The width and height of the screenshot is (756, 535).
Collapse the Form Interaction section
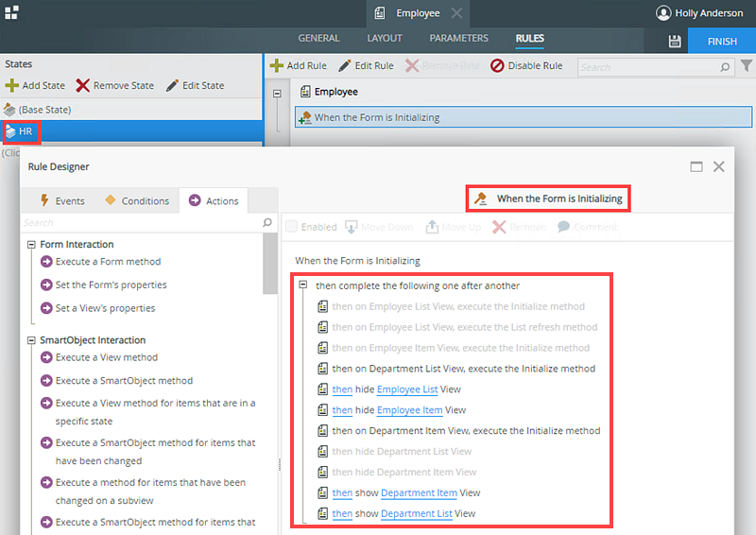(x=31, y=245)
